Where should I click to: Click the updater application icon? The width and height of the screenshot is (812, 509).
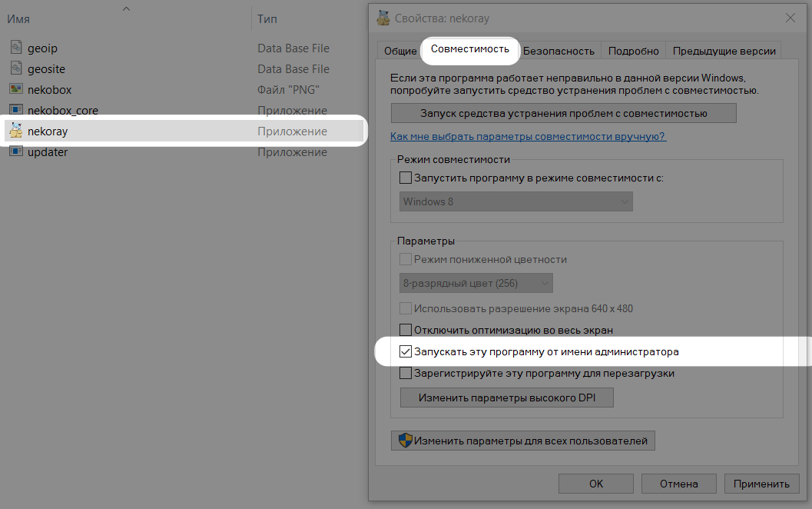pos(16,152)
